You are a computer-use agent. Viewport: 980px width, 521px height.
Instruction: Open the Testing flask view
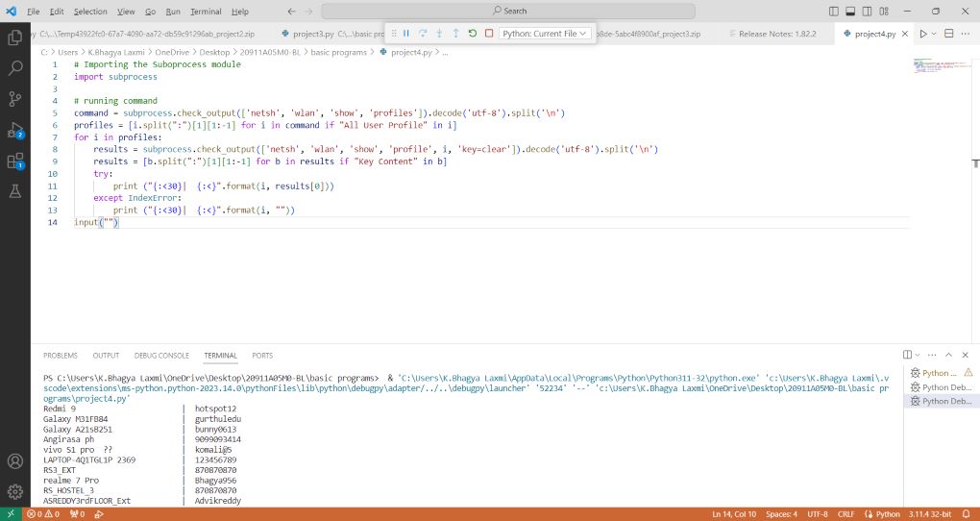pos(15,191)
